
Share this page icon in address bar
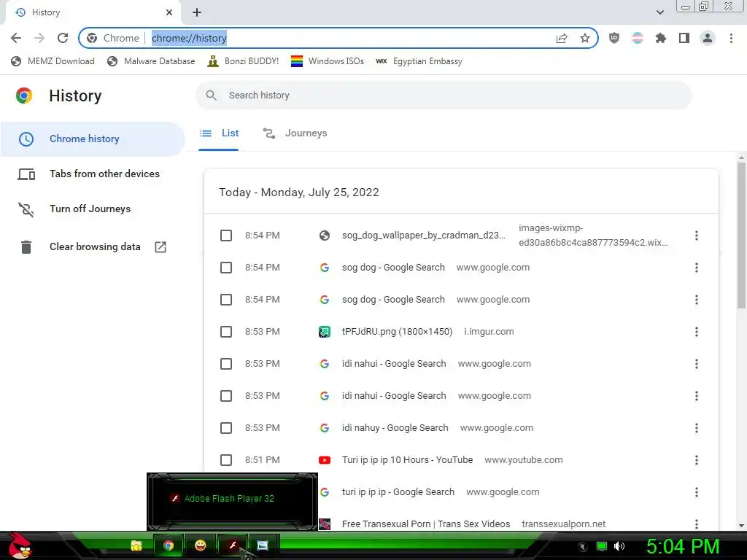tap(562, 38)
